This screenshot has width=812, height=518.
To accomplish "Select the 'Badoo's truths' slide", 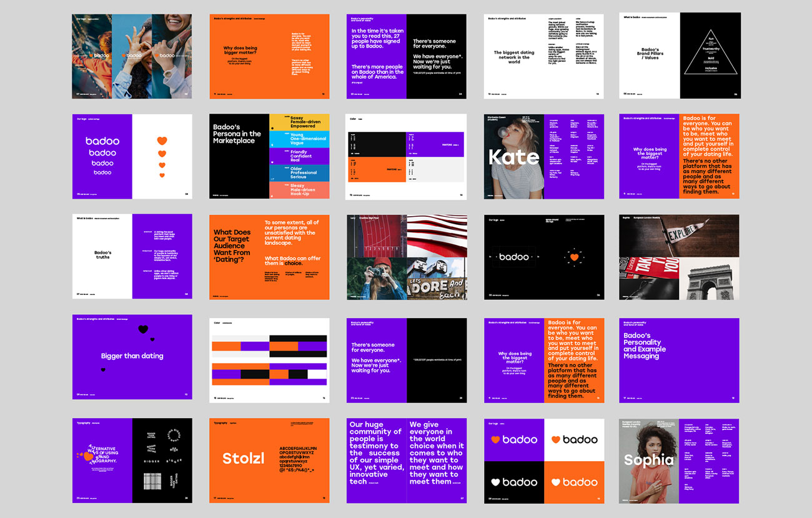I will coord(102,255).
